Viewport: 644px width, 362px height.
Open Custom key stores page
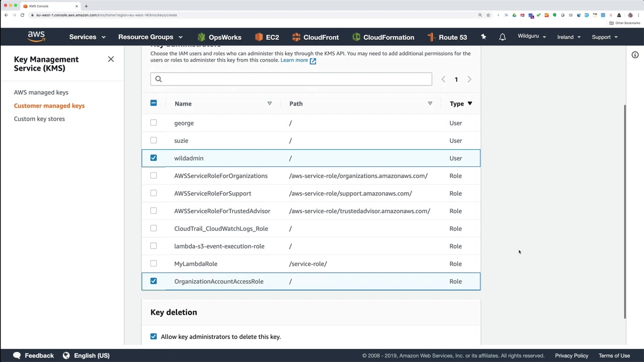coord(39,119)
